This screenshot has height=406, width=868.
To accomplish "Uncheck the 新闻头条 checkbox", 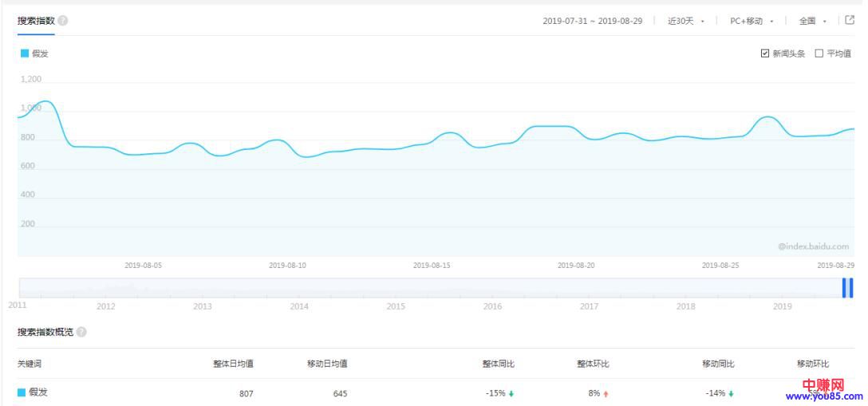I will (765, 53).
